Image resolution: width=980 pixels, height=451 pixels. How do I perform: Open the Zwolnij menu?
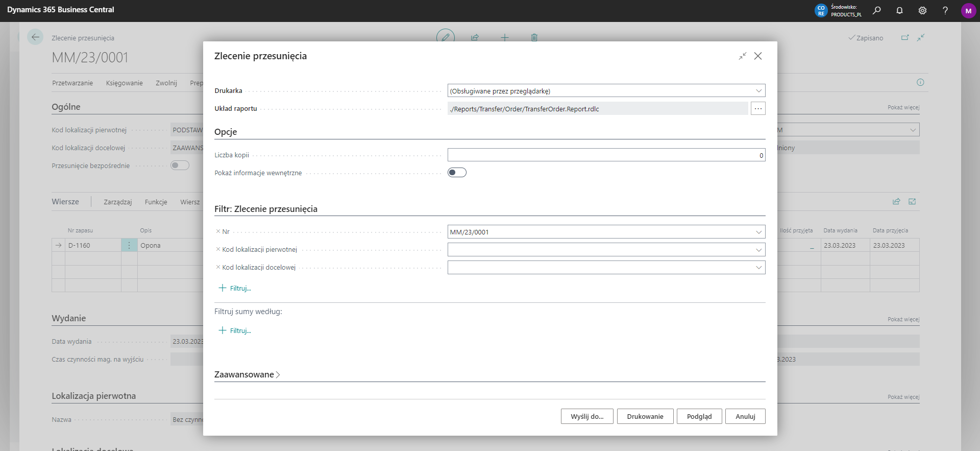pyautogui.click(x=166, y=83)
